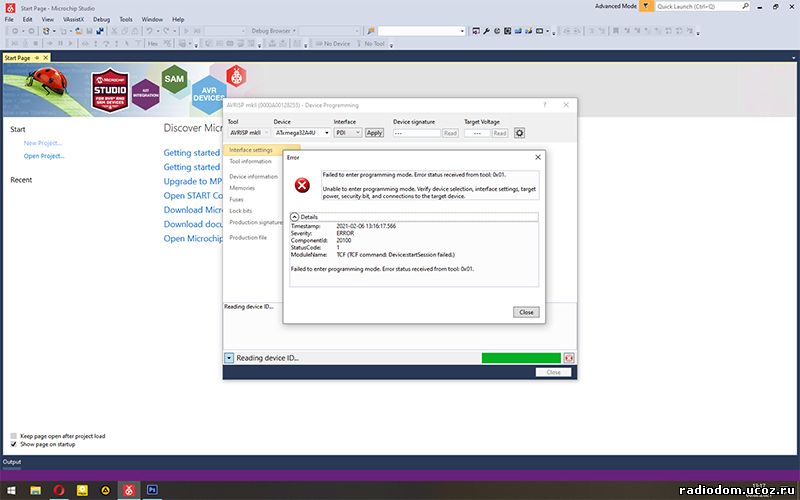Open the Window menu
This screenshot has height=500, width=800.
click(x=152, y=19)
